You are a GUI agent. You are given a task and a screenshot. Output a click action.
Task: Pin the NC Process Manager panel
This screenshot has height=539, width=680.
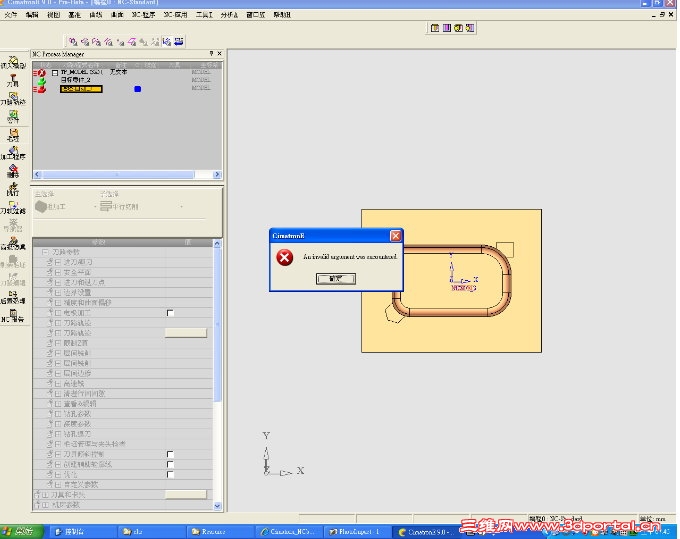point(211,53)
